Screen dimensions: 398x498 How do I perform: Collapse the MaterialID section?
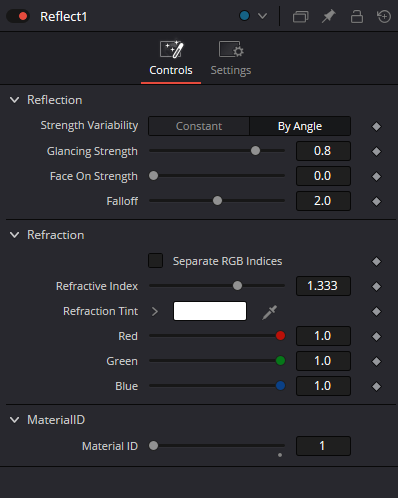(x=14, y=420)
